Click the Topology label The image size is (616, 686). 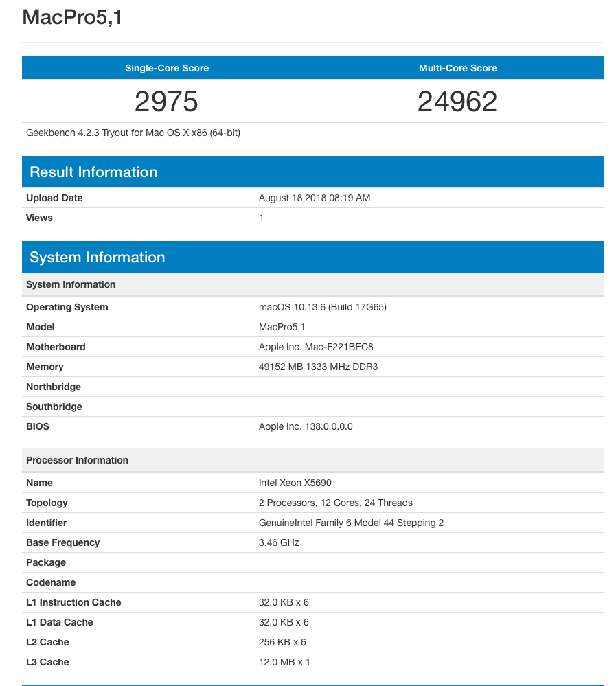(47, 503)
